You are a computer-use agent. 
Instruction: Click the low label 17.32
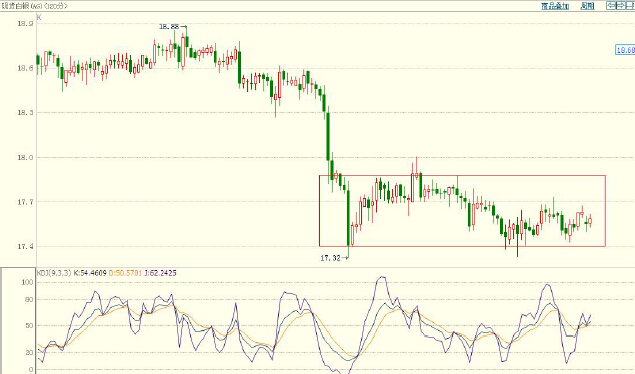point(330,258)
